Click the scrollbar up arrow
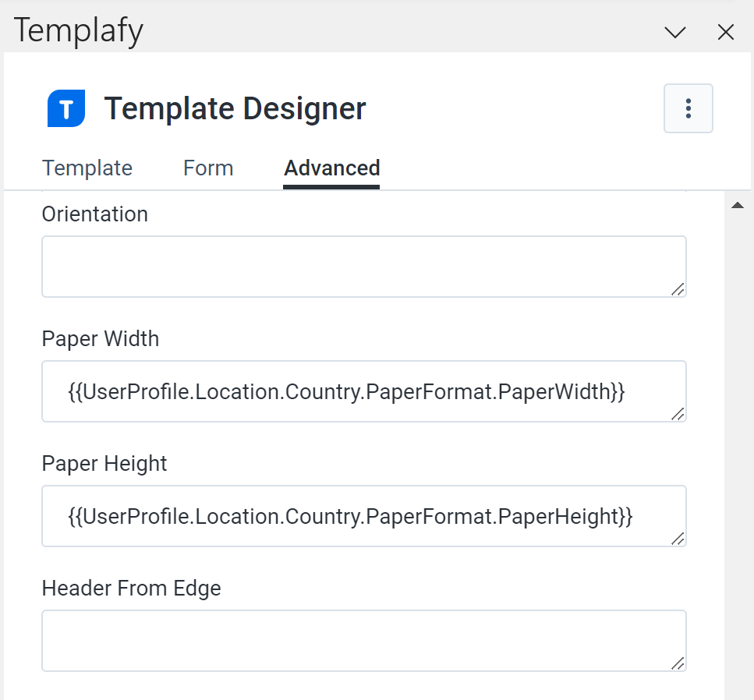The image size is (754, 700). (x=738, y=204)
